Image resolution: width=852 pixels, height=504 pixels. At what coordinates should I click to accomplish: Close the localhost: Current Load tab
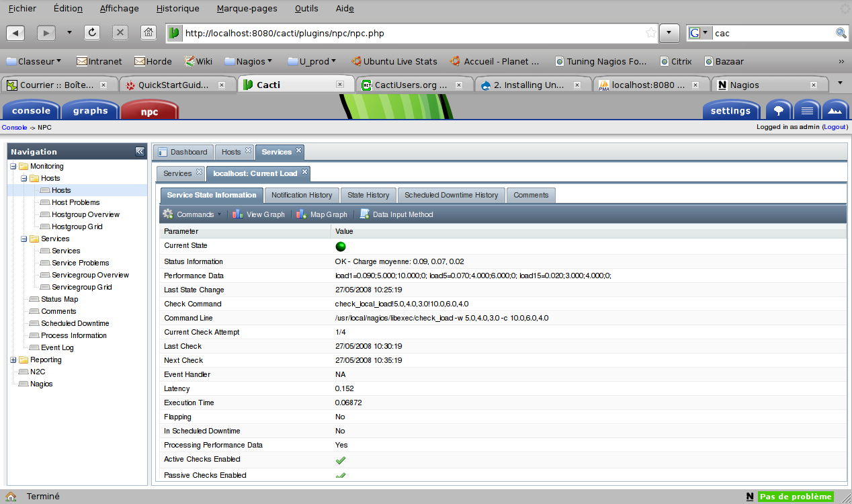[x=304, y=173]
